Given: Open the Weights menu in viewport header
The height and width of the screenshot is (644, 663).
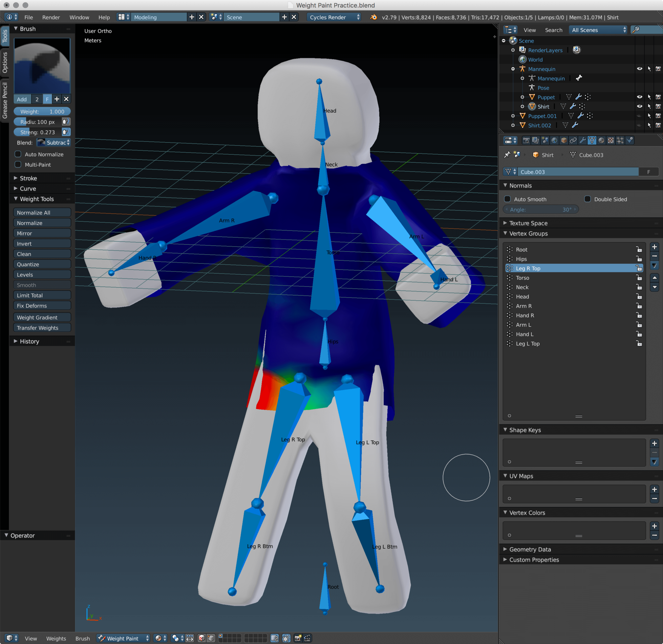Looking at the screenshot, I should (x=56, y=638).
